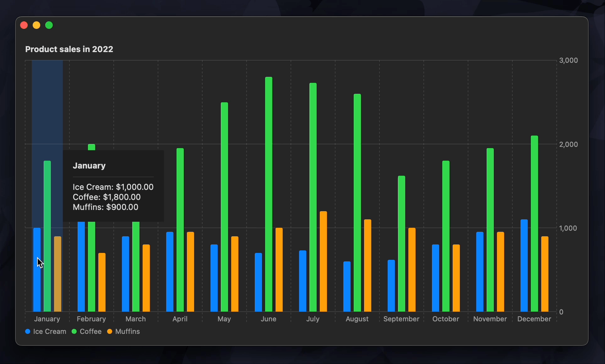The width and height of the screenshot is (605, 364).
Task: Click April's orange Muffins bar
Action: point(191,272)
